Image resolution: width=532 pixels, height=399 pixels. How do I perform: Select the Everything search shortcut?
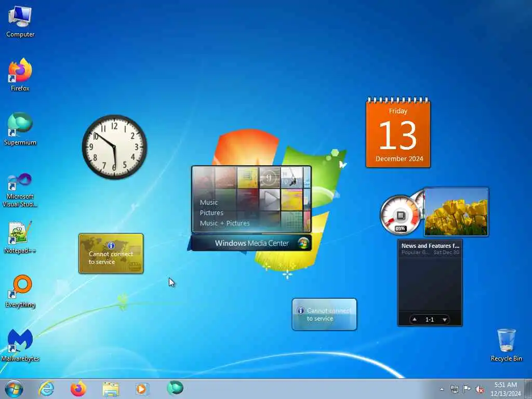click(20, 291)
